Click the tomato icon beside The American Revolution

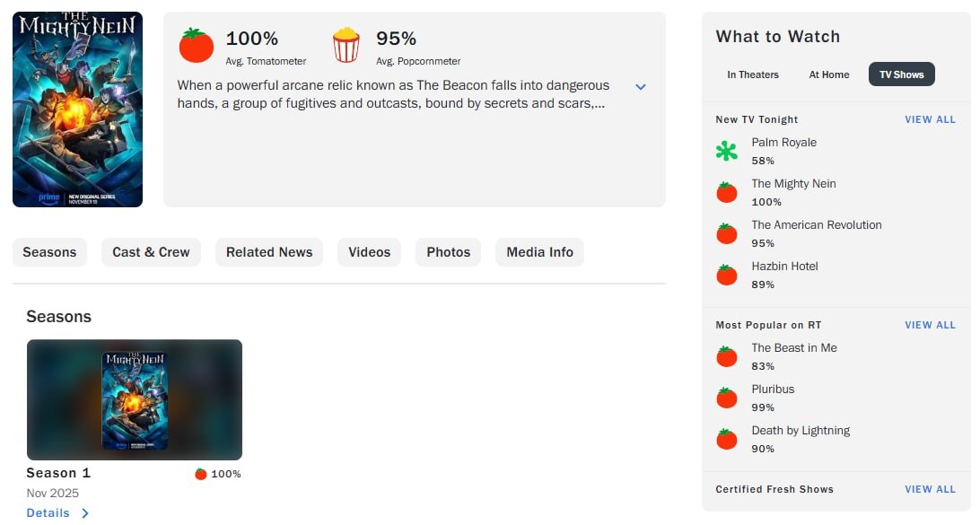[x=726, y=233]
